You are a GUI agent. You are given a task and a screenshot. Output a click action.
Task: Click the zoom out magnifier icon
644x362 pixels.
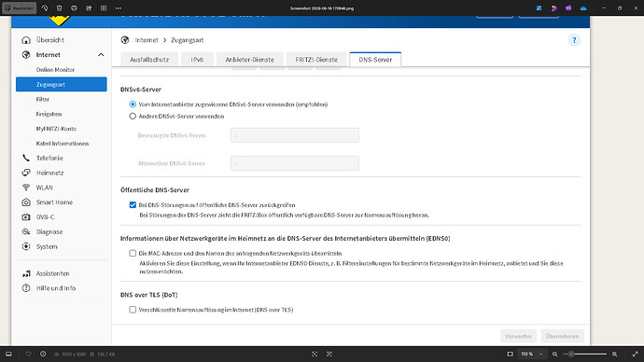coord(555,354)
